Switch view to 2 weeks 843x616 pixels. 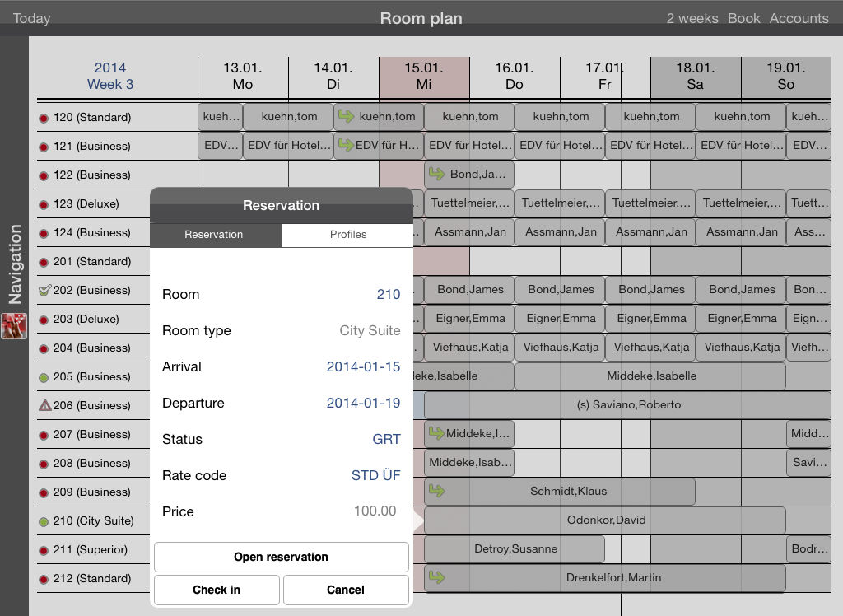tap(692, 18)
